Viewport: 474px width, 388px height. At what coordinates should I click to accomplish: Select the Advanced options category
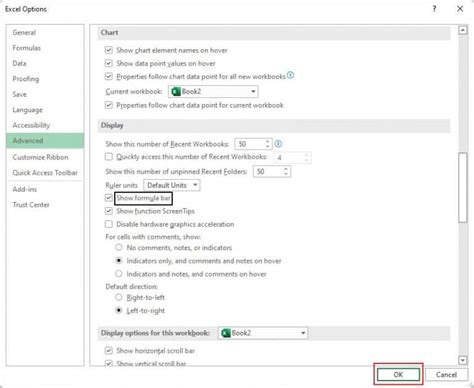pos(45,141)
